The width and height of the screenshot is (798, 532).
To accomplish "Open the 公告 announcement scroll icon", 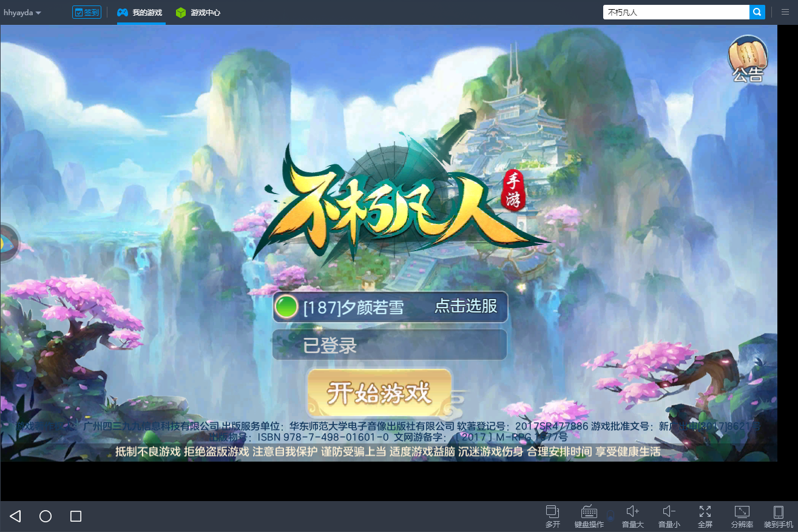I will point(748,59).
